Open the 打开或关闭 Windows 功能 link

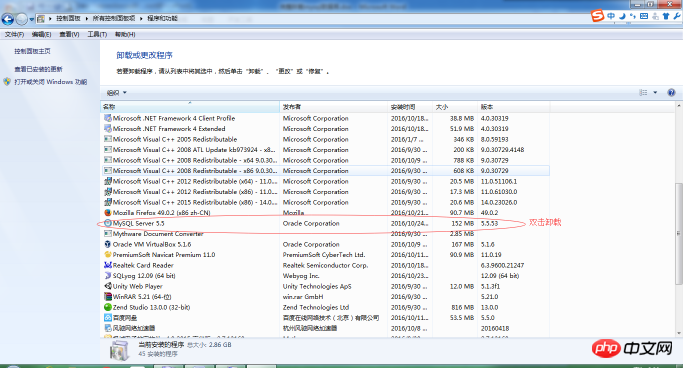(x=51, y=82)
